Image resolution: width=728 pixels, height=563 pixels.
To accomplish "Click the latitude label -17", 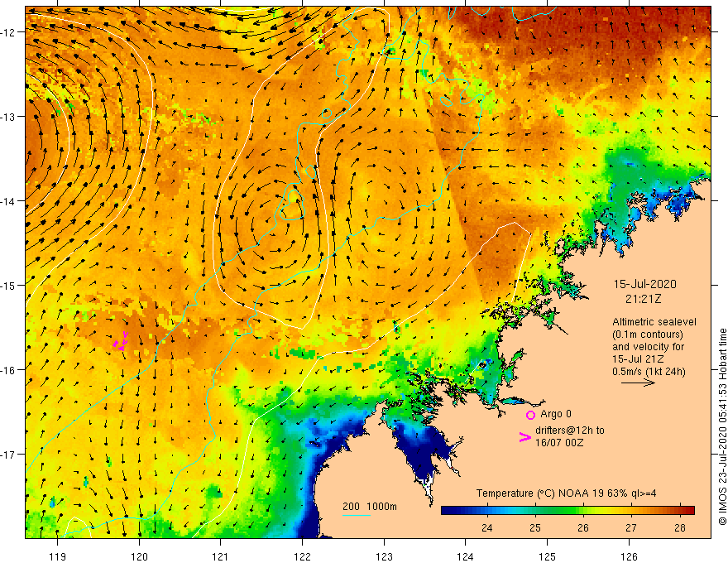I will click(x=8, y=454).
